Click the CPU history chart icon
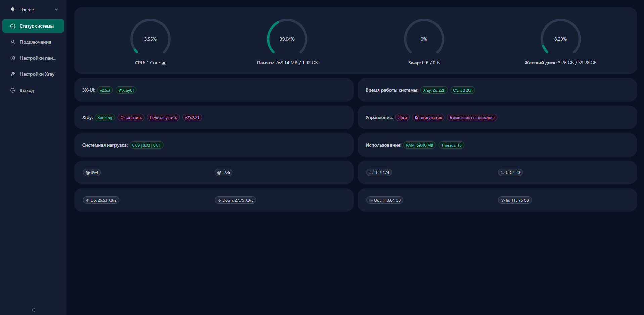This screenshot has width=644, height=315. pos(164,63)
